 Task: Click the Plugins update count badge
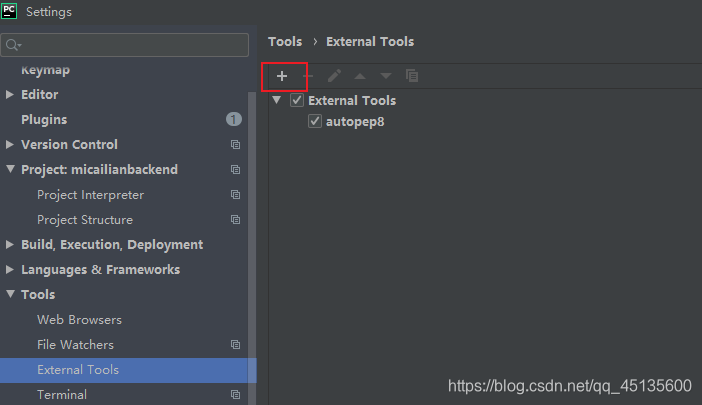tap(234, 119)
